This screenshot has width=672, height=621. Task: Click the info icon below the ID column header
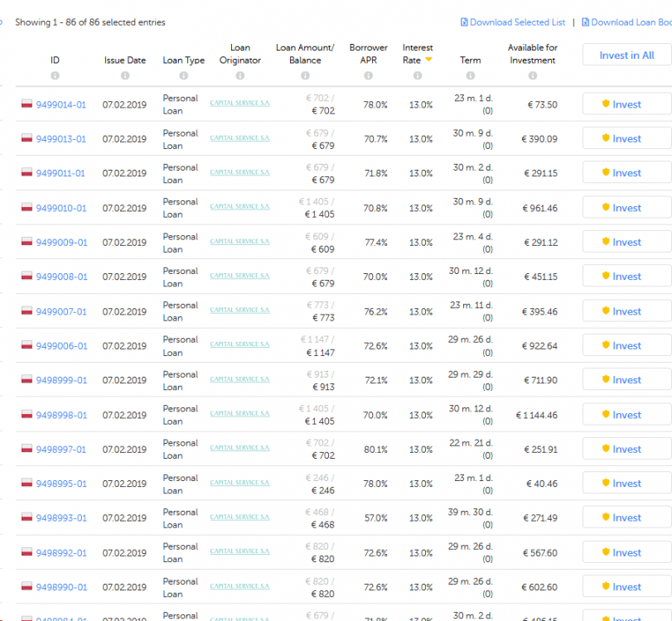(x=55, y=75)
